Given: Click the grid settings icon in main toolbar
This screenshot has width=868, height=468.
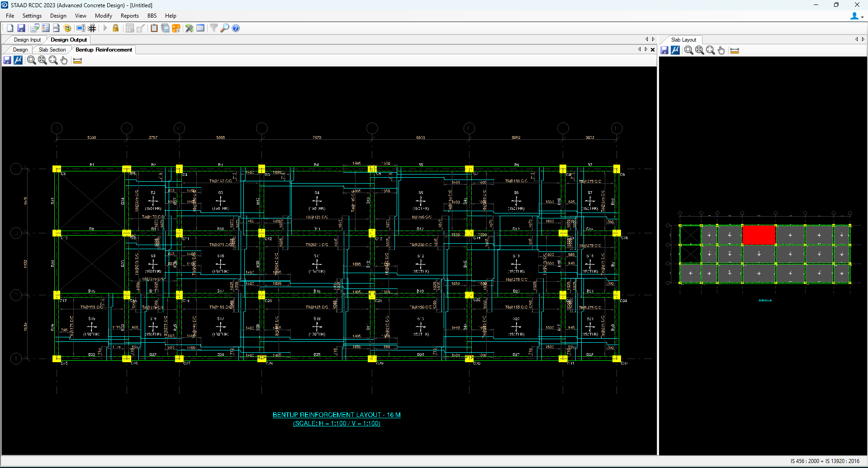Looking at the screenshot, I should tap(92, 28).
